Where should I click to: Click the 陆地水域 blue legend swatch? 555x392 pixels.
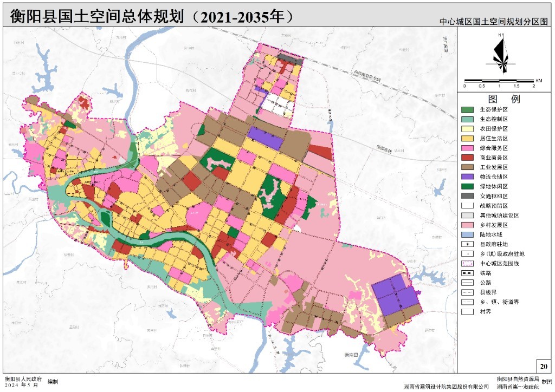pyautogui.click(x=467, y=234)
